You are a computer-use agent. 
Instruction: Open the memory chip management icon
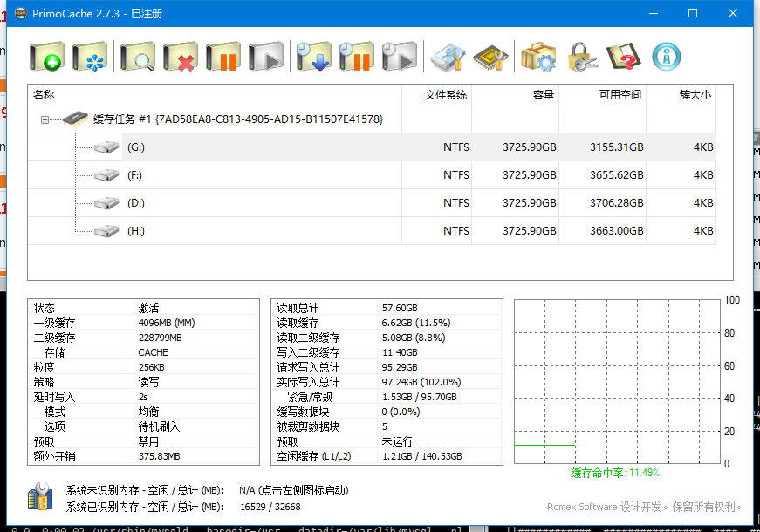tap(490, 58)
